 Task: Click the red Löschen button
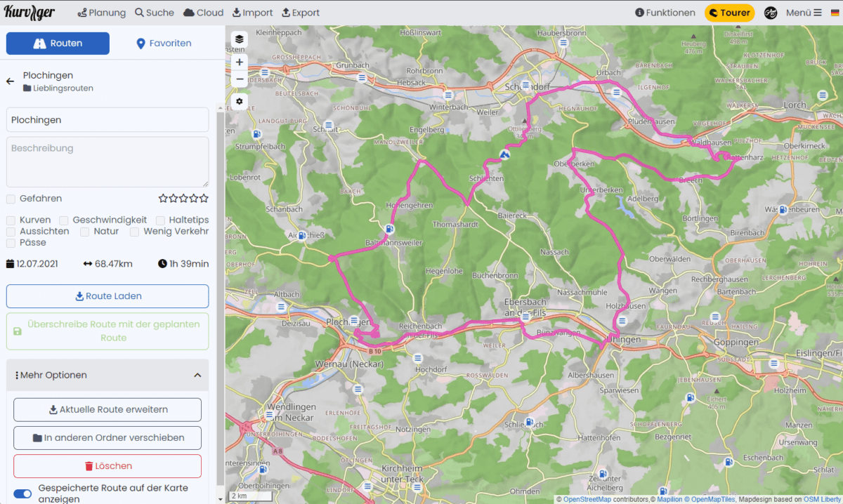(x=107, y=466)
